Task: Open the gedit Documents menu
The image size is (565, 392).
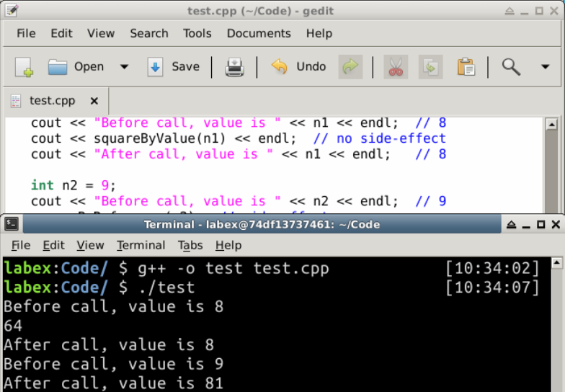Action: [259, 33]
